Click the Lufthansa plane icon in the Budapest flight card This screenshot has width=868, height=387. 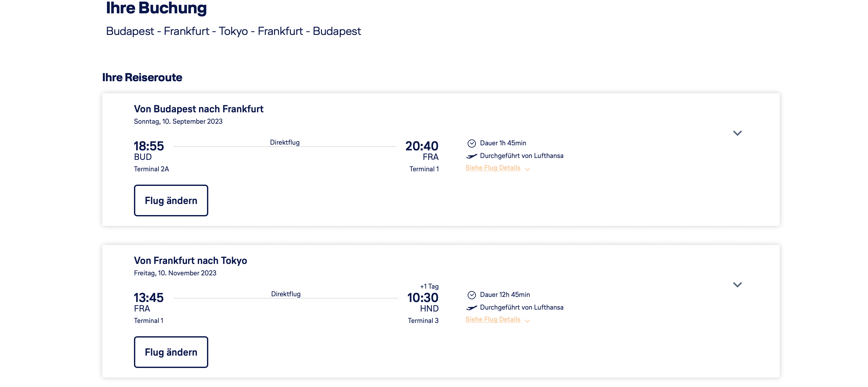[x=471, y=156]
